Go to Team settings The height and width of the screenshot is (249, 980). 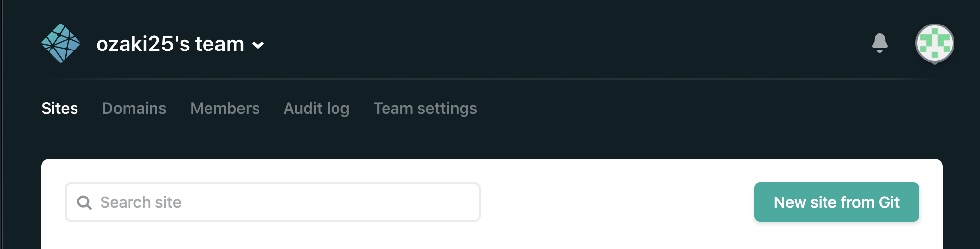(x=425, y=108)
